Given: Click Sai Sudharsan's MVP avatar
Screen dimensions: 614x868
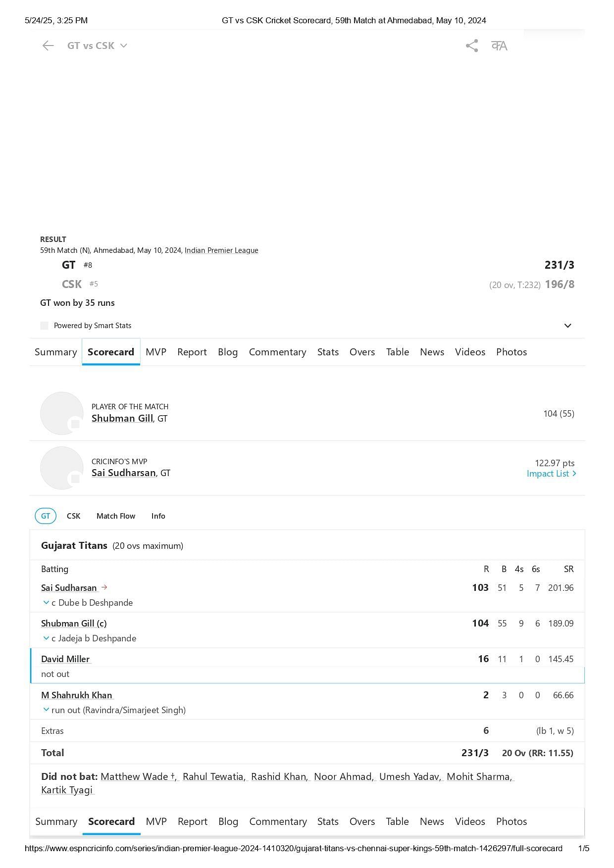Looking at the screenshot, I should click(62, 468).
